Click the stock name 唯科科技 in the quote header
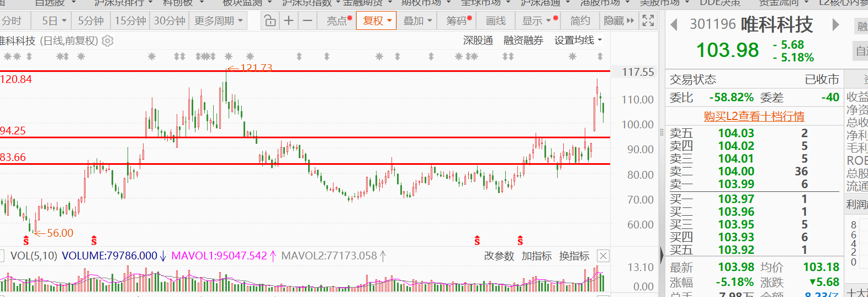 pyautogui.click(x=777, y=24)
